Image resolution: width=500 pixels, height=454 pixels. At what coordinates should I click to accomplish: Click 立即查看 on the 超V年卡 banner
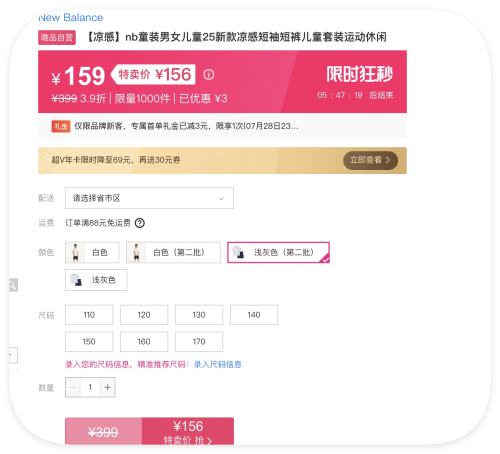[370, 160]
